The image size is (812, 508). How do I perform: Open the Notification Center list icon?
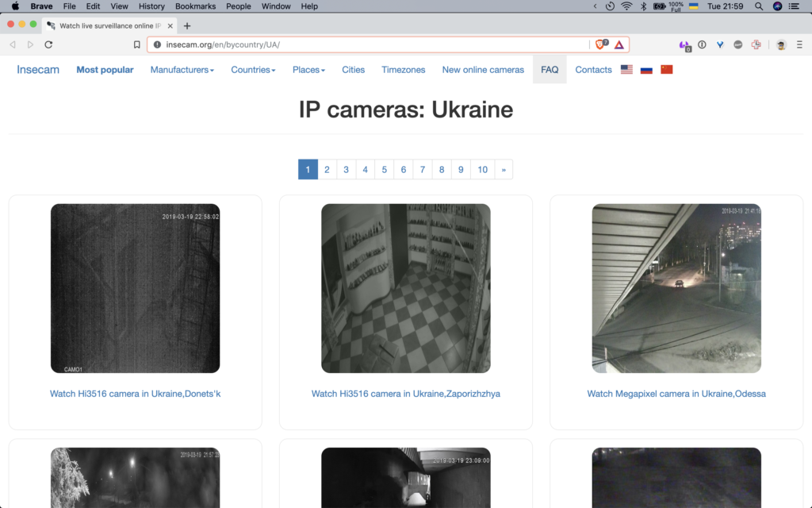pos(794,6)
